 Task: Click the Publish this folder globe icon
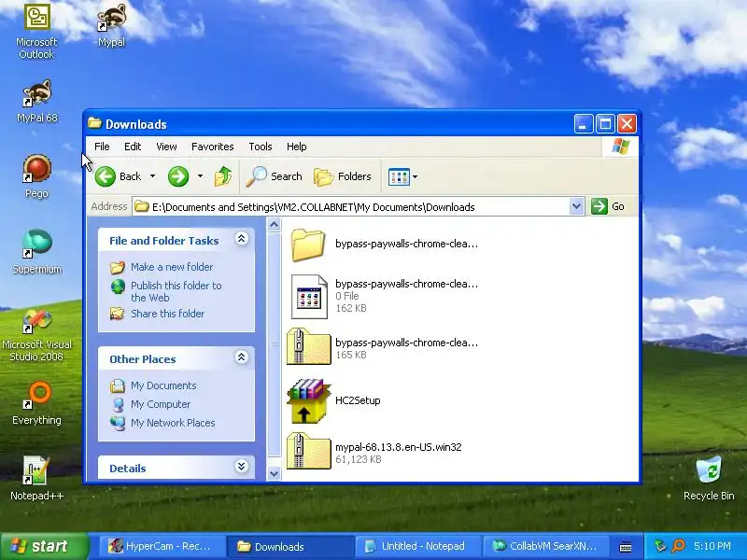(118, 287)
